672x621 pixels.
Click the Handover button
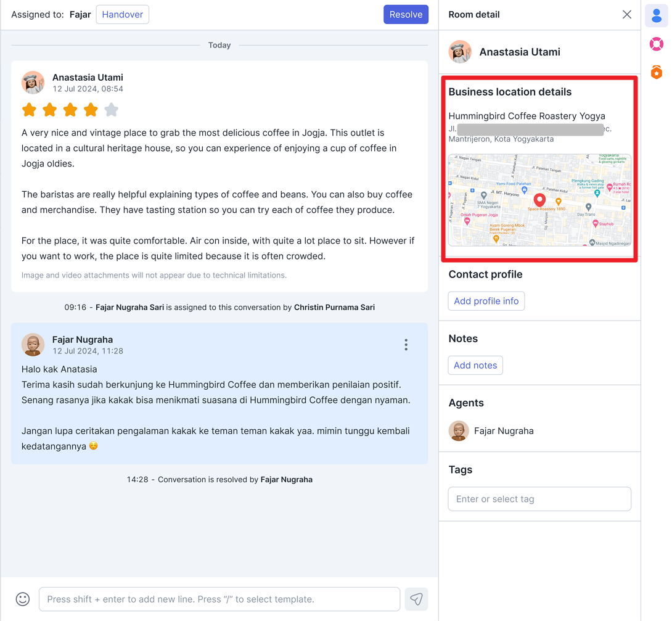[123, 15]
